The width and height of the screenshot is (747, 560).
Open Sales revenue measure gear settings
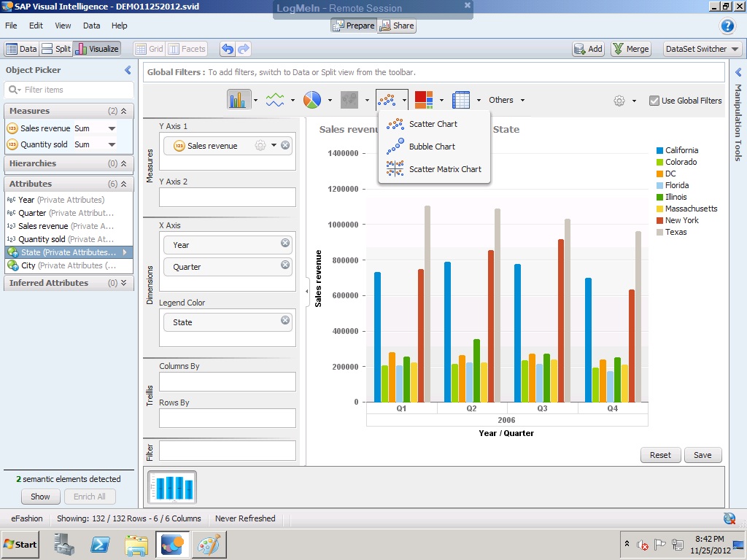tap(260, 145)
